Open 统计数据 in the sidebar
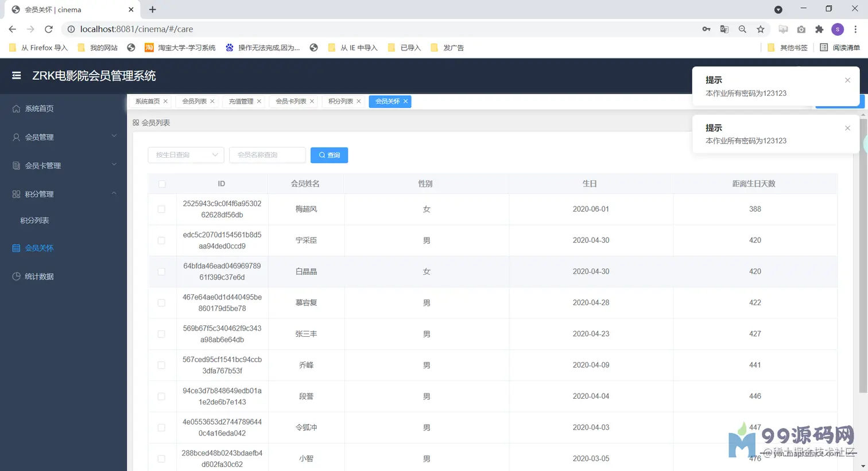The height and width of the screenshot is (471, 868). pyautogui.click(x=63, y=277)
